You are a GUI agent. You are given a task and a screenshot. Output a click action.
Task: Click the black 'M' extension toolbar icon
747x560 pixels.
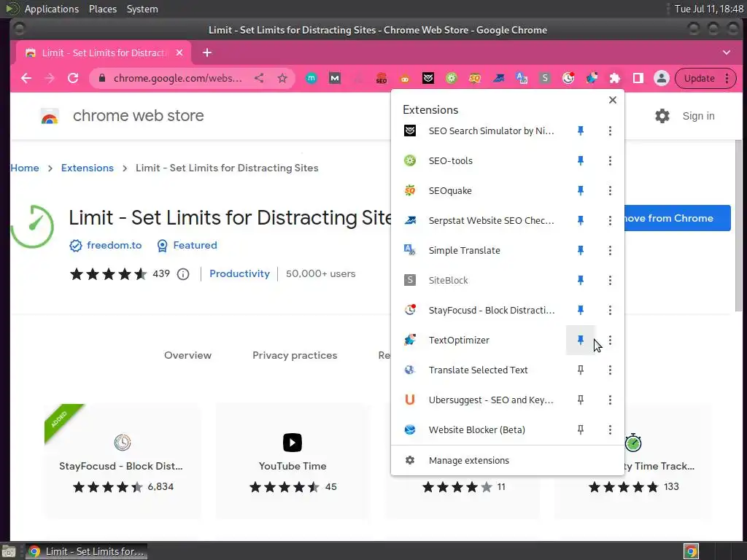pos(334,78)
